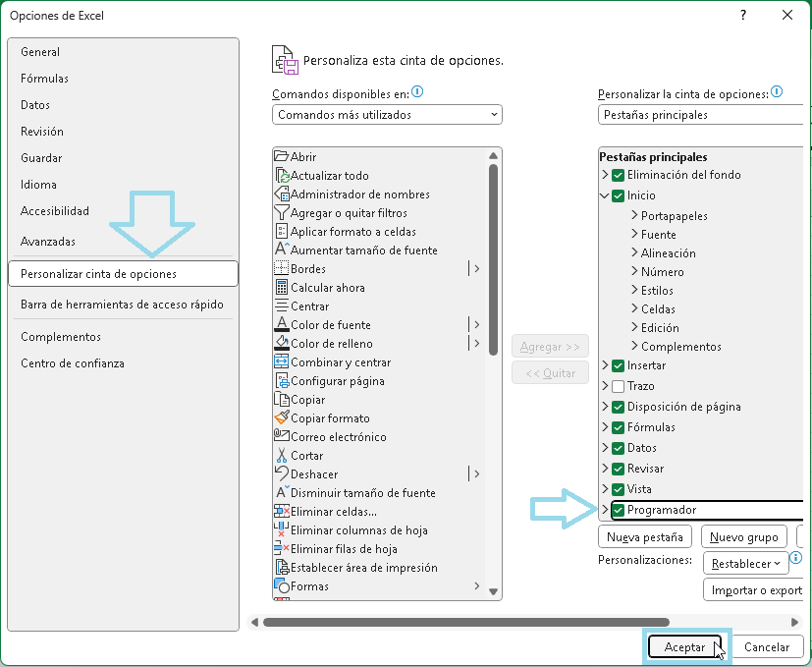Screen dimensions: 812x667
Task: Click the Copiar formato brush icon
Action: pos(284,418)
